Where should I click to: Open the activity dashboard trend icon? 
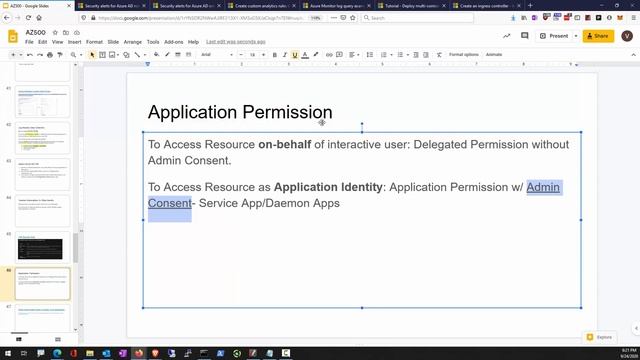pyautogui.click(x=507, y=36)
